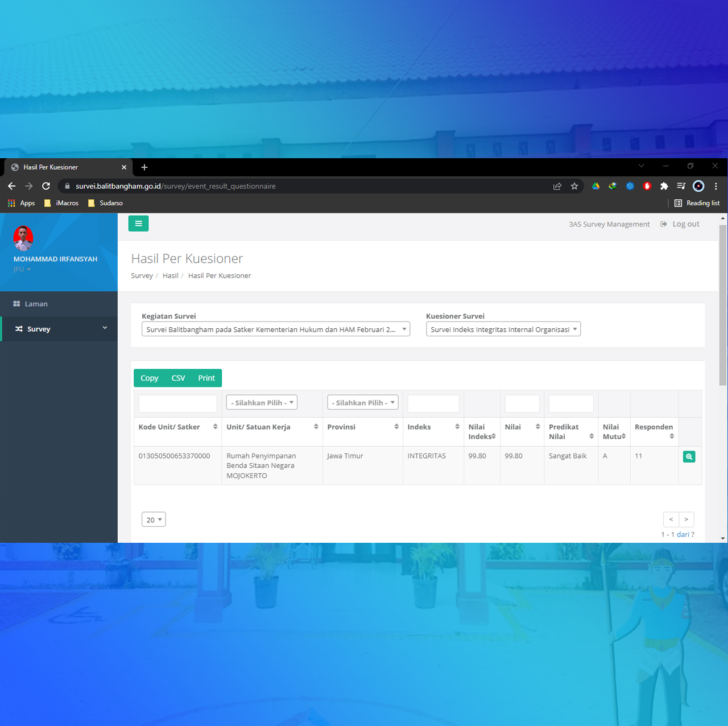Go forward using browser forward arrow
Viewport: 728px width, 726px height.
(x=29, y=186)
